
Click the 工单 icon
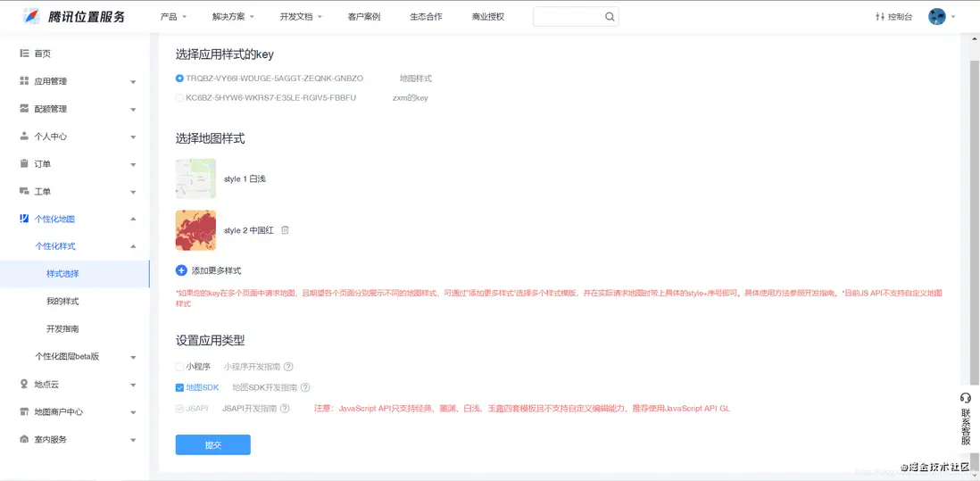24,191
